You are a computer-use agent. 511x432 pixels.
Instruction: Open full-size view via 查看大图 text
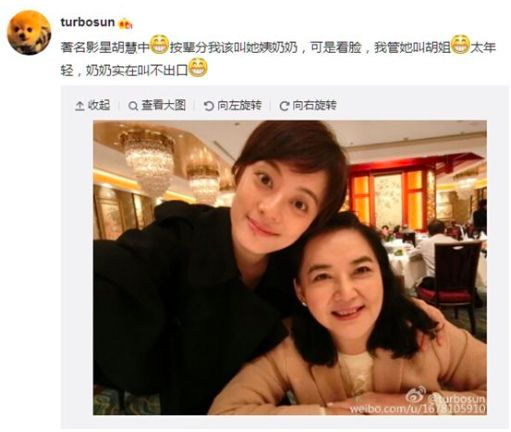[x=164, y=105]
